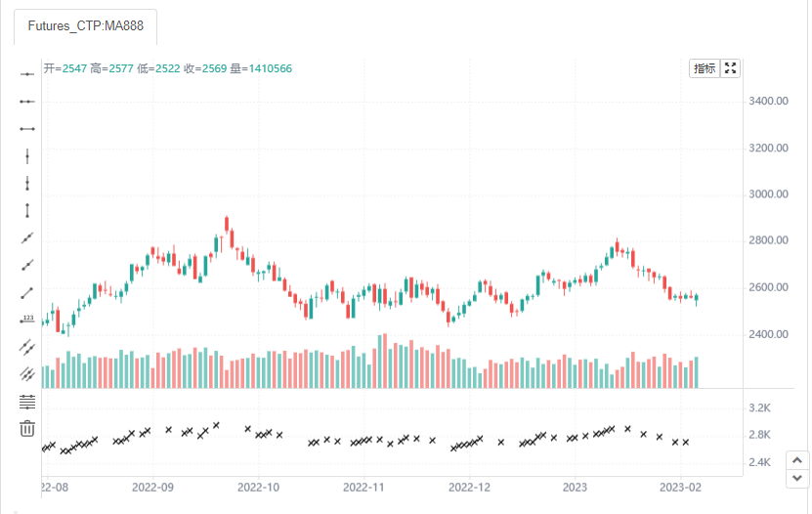The height and width of the screenshot is (514, 812).
Task: Select the 123 price label tool
Action: pyautogui.click(x=27, y=320)
